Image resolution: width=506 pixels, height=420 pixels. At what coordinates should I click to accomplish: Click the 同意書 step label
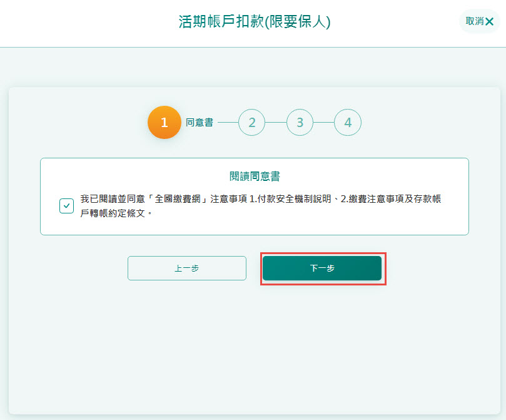click(x=200, y=122)
